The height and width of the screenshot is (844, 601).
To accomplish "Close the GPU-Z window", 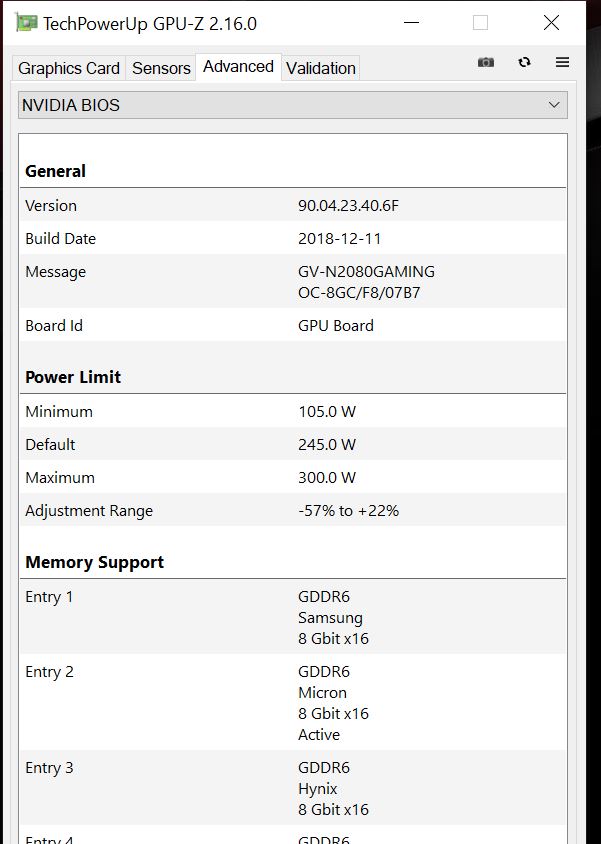I will 551,23.
